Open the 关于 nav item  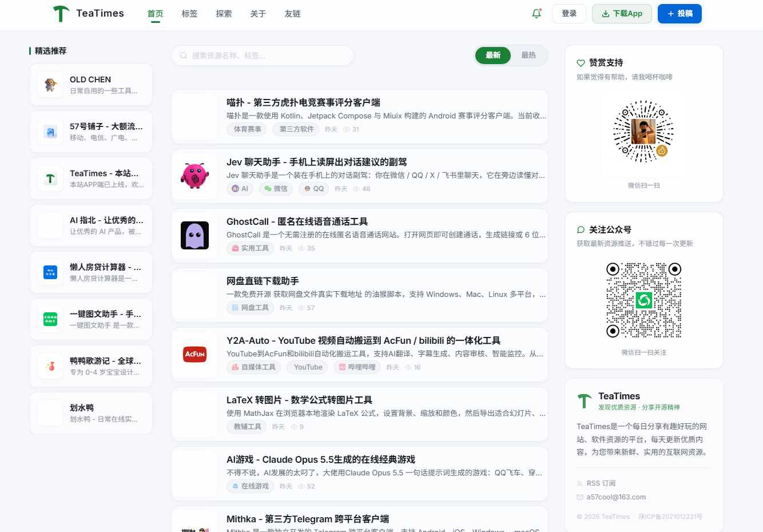(x=258, y=14)
